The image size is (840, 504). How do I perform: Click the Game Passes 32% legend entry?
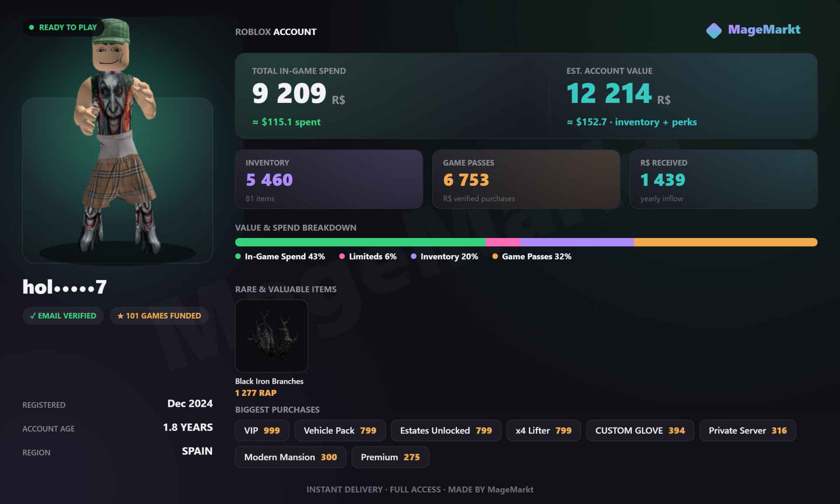(532, 256)
